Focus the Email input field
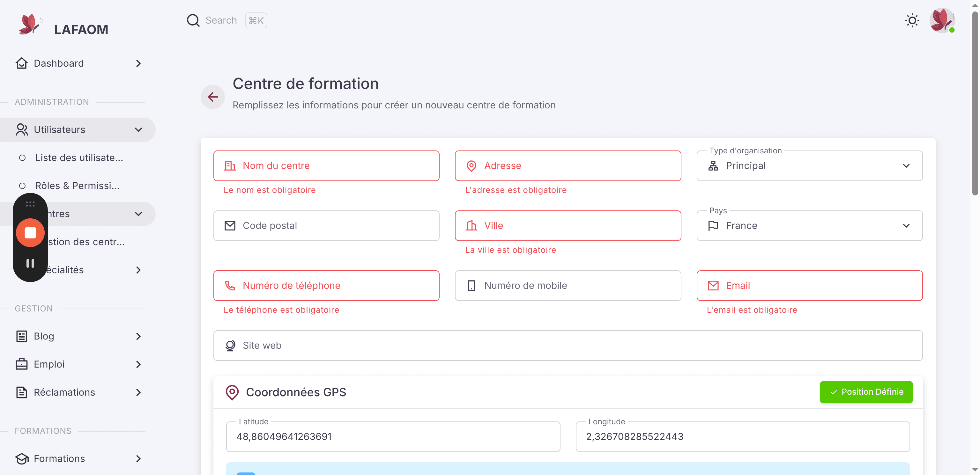The height and width of the screenshot is (475, 980). 810,286
